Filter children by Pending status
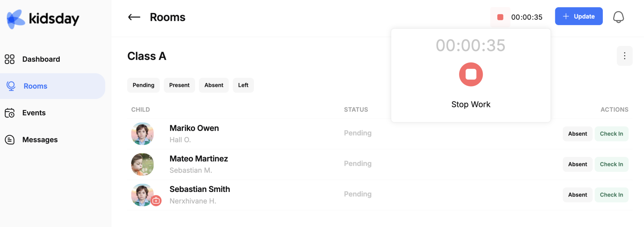This screenshot has width=644, height=227. (143, 85)
